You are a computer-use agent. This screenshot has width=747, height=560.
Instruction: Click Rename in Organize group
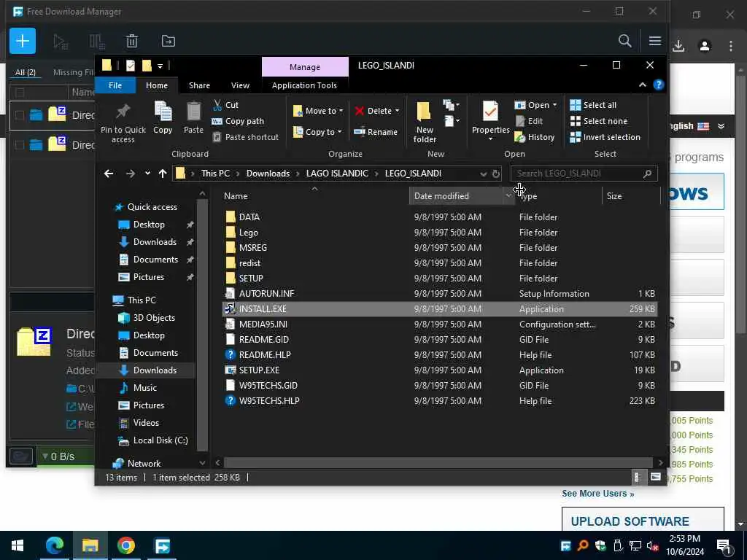[376, 132]
